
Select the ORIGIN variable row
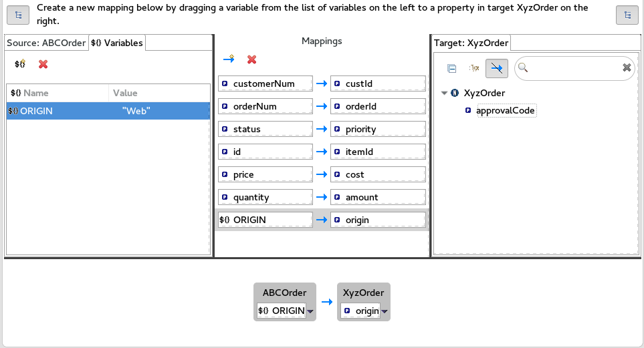107,111
